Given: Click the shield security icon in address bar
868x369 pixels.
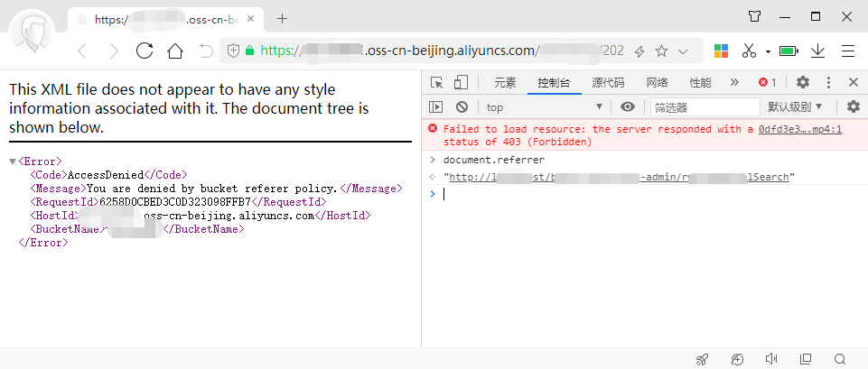Looking at the screenshot, I should [234, 51].
